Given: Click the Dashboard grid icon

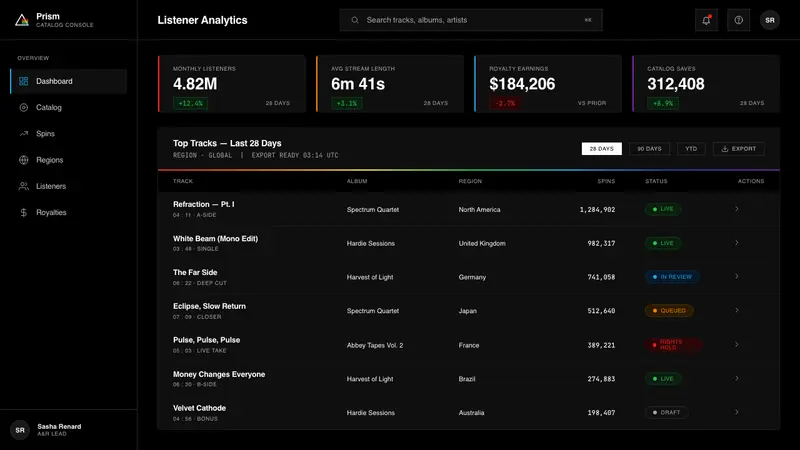Looking at the screenshot, I should [x=23, y=81].
